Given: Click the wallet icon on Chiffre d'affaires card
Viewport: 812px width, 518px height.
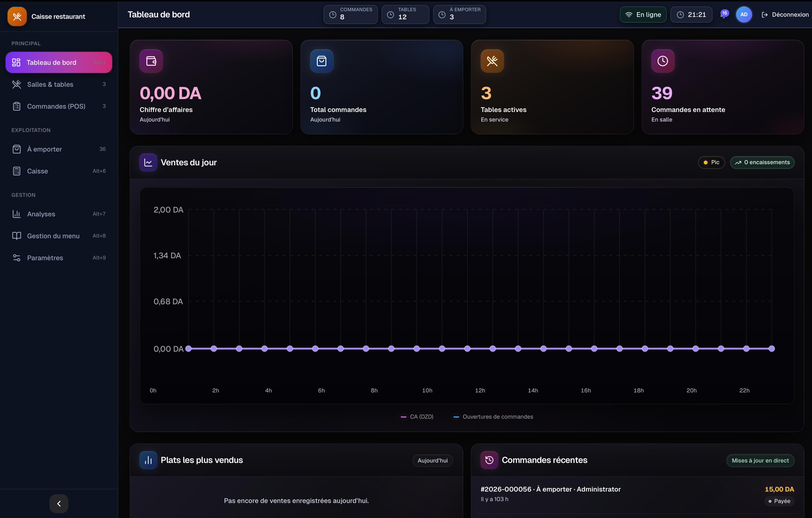Looking at the screenshot, I should tap(151, 61).
